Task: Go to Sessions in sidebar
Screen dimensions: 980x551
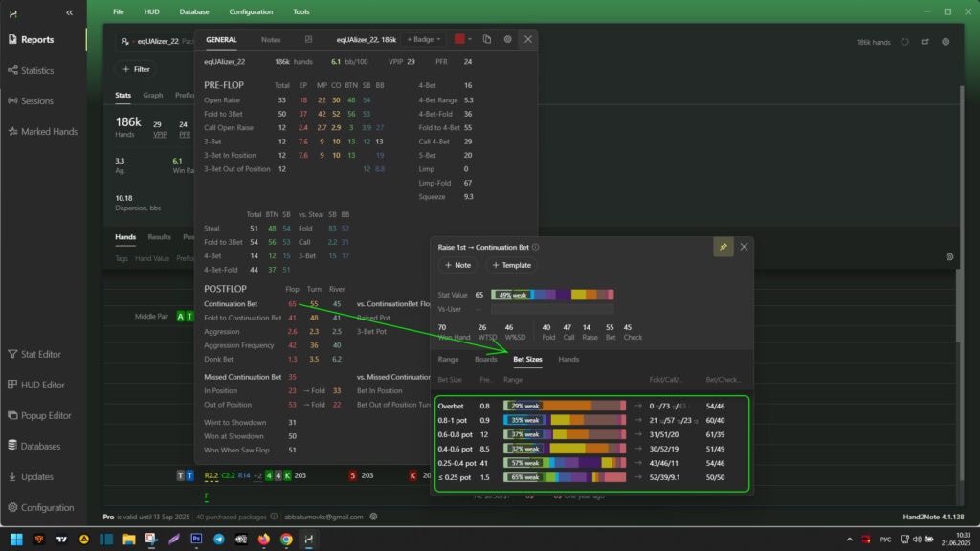Action: [31, 100]
